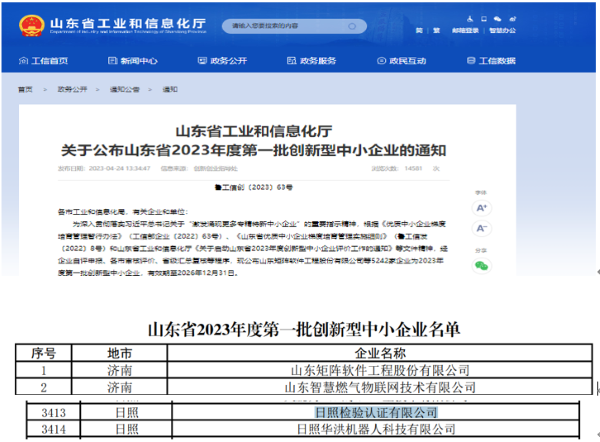600x442 pixels.
Task: Decrease font size with A- button
Action: tap(481, 228)
